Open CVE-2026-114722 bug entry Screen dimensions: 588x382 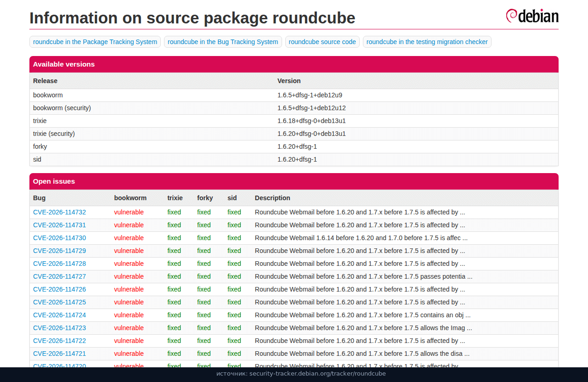pyautogui.click(x=59, y=341)
